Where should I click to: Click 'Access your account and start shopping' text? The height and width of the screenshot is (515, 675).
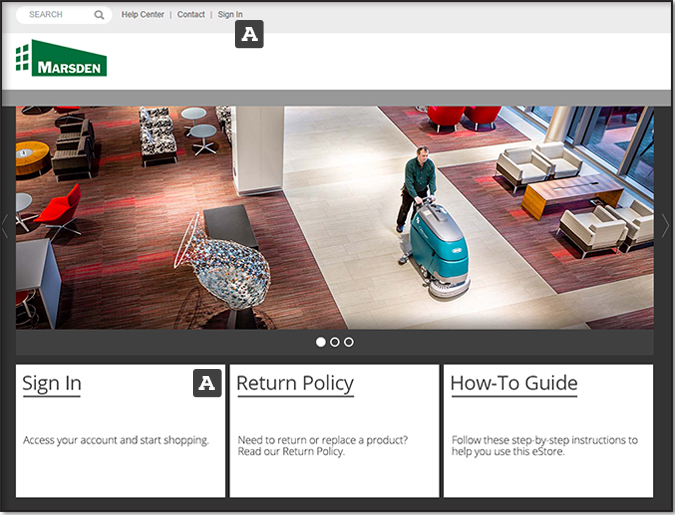(116, 440)
